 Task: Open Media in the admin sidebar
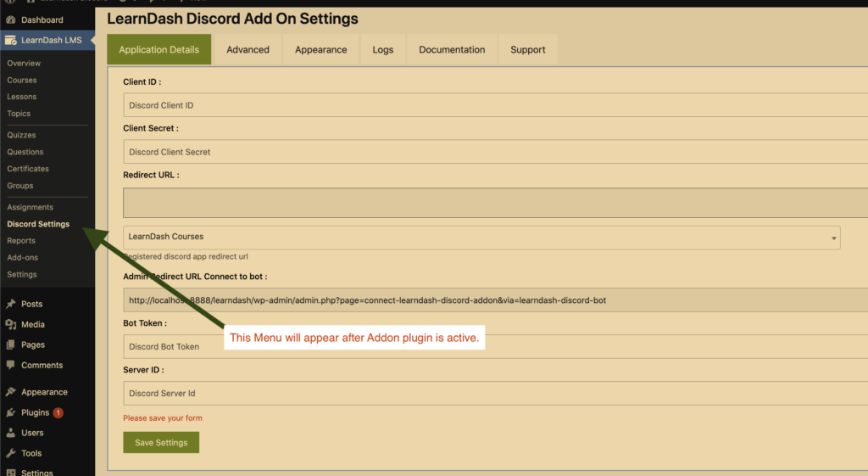click(x=33, y=324)
